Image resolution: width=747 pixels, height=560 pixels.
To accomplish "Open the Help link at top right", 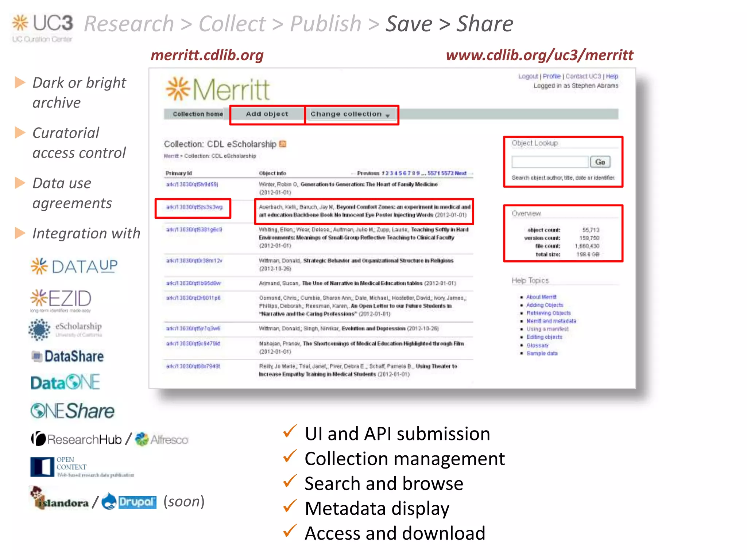I will [x=612, y=76].
